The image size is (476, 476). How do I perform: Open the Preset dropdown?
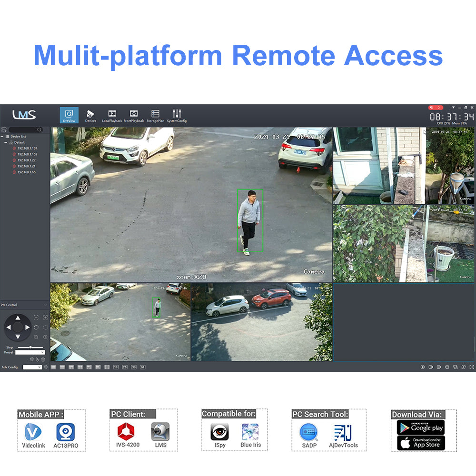(x=30, y=353)
